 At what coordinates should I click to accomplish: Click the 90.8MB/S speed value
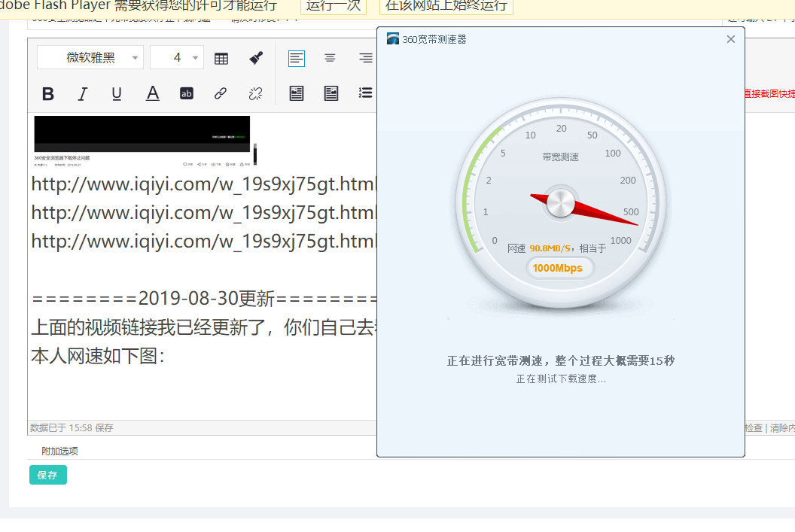550,248
